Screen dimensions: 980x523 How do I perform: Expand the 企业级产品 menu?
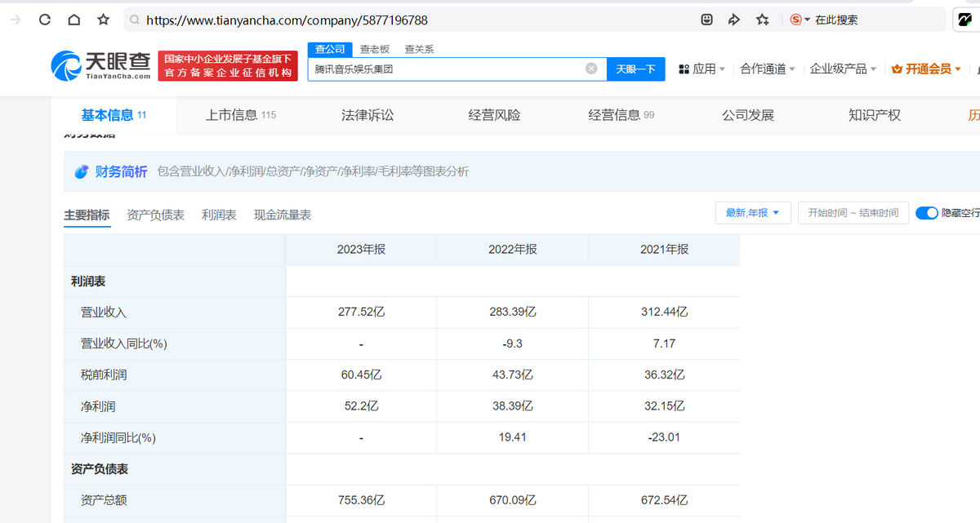(x=843, y=69)
